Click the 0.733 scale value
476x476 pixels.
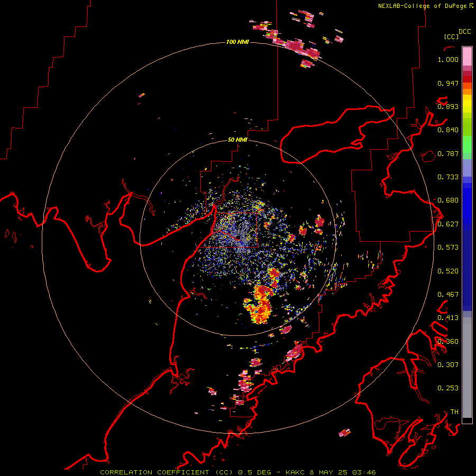(x=448, y=177)
